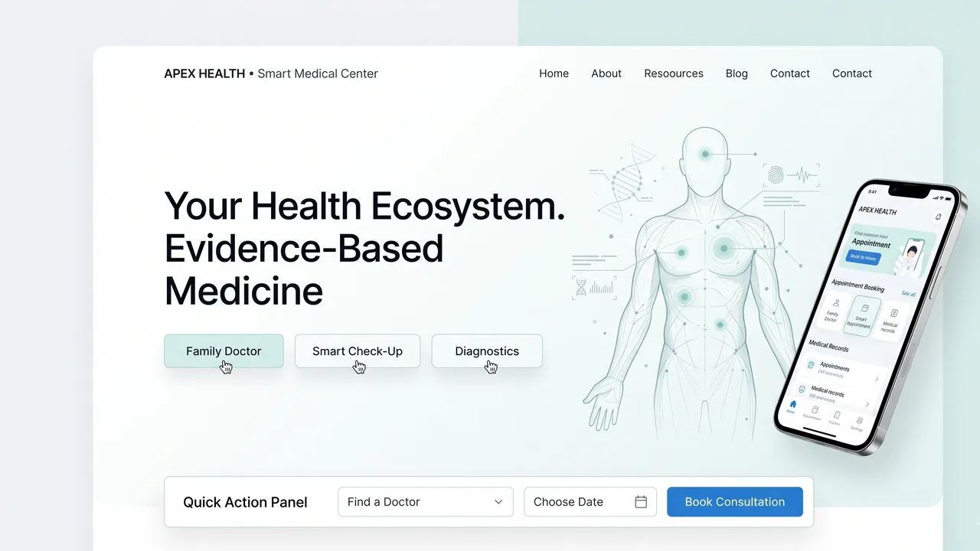The height and width of the screenshot is (551, 980).
Task: Select Medical records card in phone app
Action: point(891,322)
